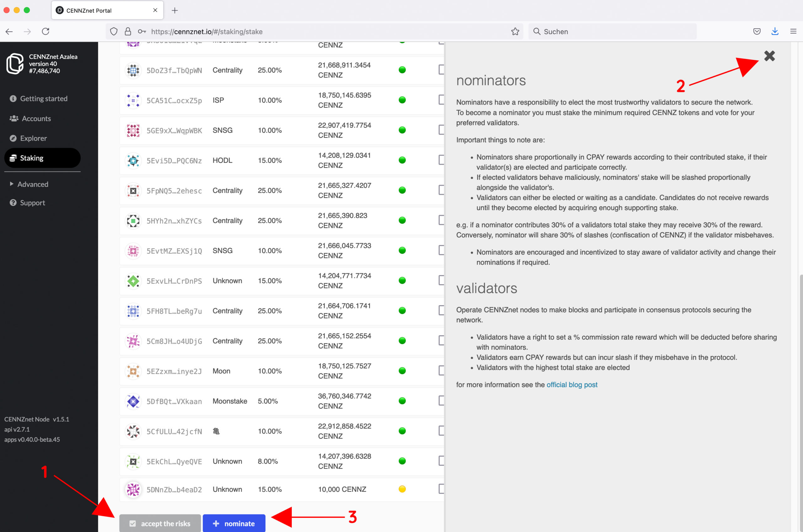This screenshot has width=803, height=532.
Task: Tick accept the risks checkbox button
Action: [160, 523]
